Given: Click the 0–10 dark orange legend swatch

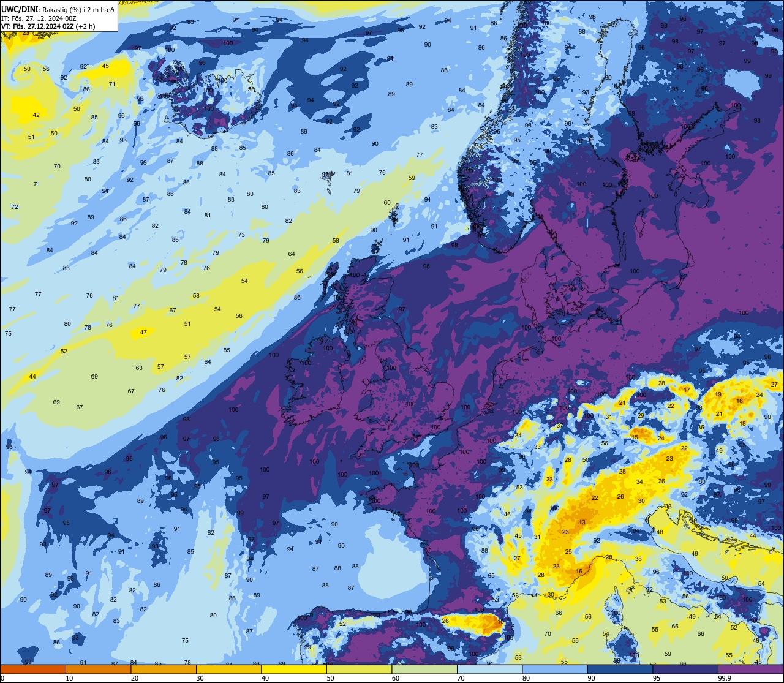Looking at the screenshot, I should tap(33, 670).
